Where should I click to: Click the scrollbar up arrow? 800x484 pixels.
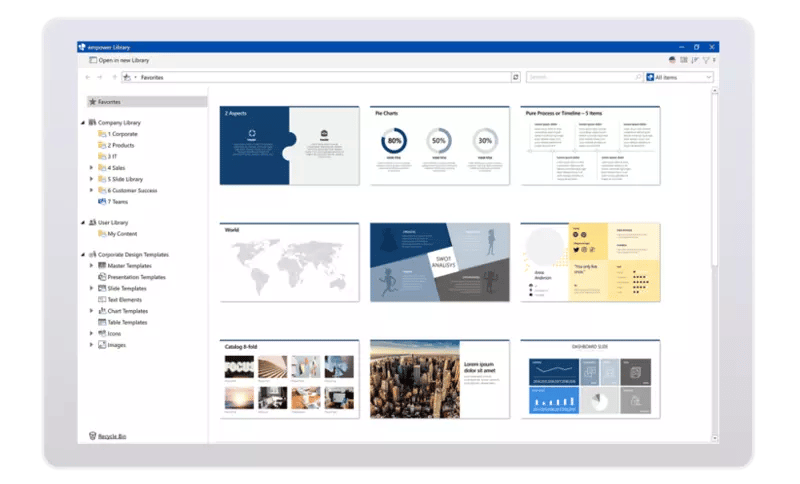(x=715, y=90)
